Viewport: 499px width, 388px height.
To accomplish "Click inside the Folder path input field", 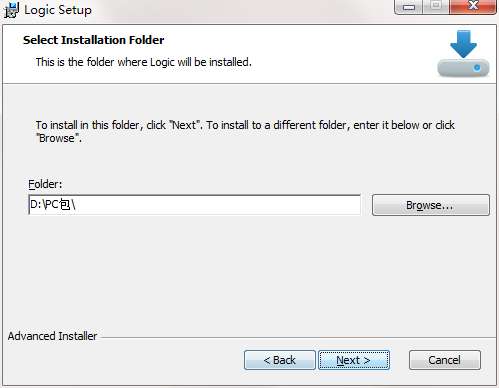I will click(x=195, y=205).
